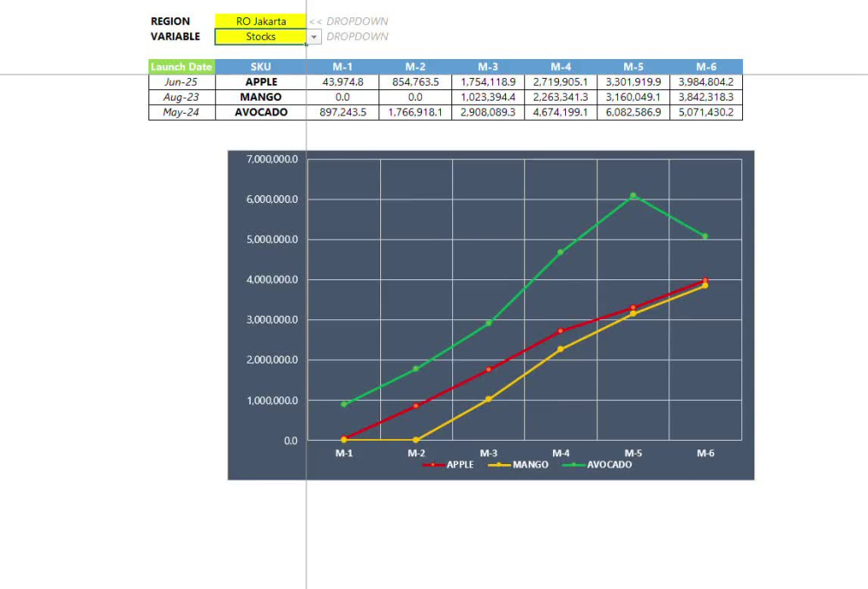Click the 897,243.5 cell

343,112
